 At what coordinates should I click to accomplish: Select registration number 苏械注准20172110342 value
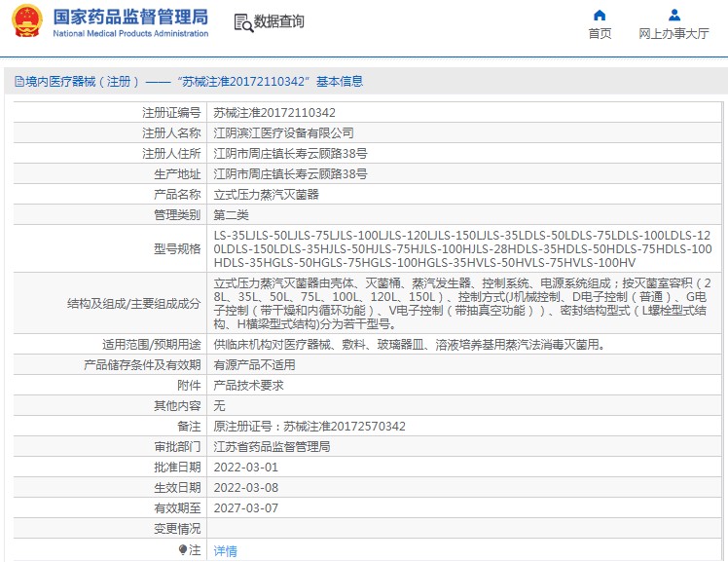coord(274,112)
